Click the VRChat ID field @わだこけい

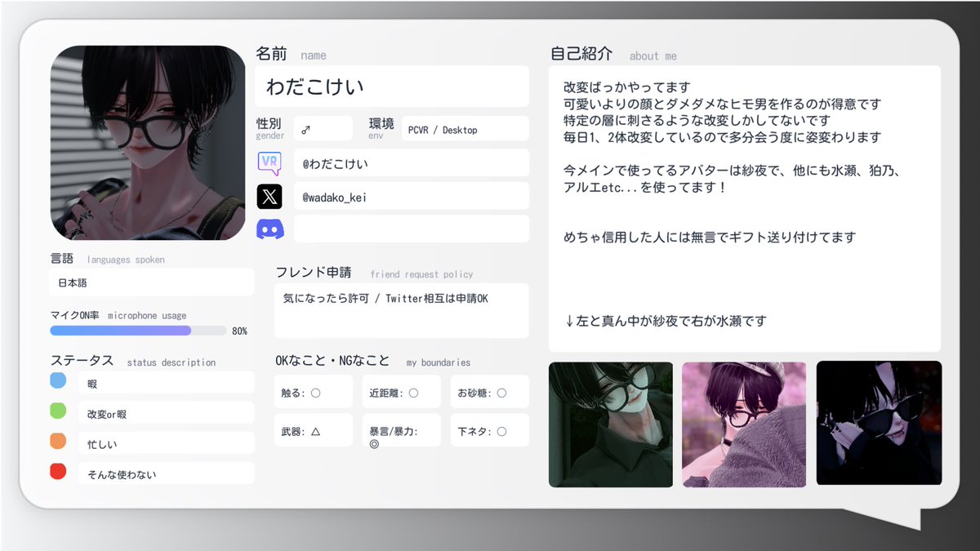coord(412,163)
